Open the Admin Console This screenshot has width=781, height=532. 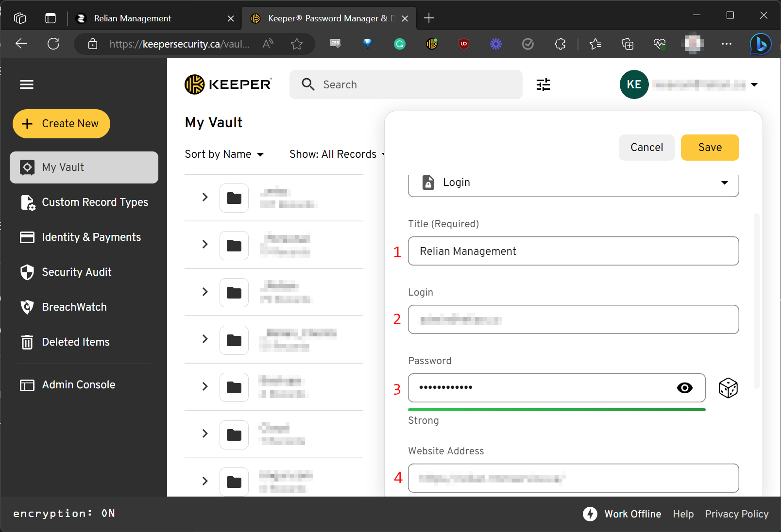click(68, 385)
